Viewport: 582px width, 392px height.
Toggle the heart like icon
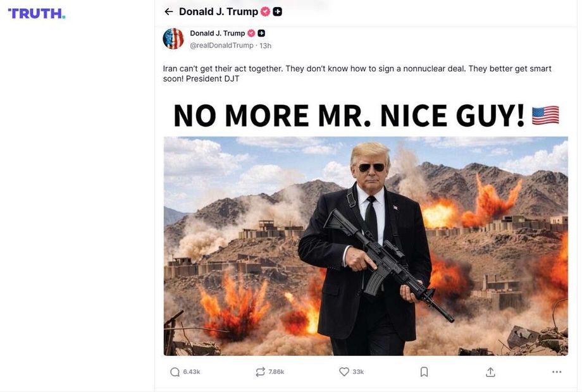click(x=344, y=372)
